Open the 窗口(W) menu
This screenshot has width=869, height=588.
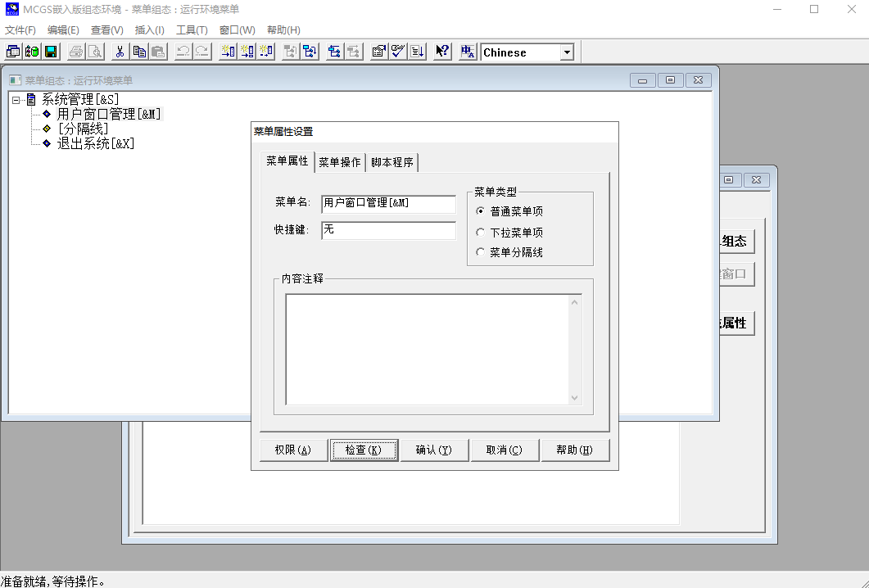(238, 30)
